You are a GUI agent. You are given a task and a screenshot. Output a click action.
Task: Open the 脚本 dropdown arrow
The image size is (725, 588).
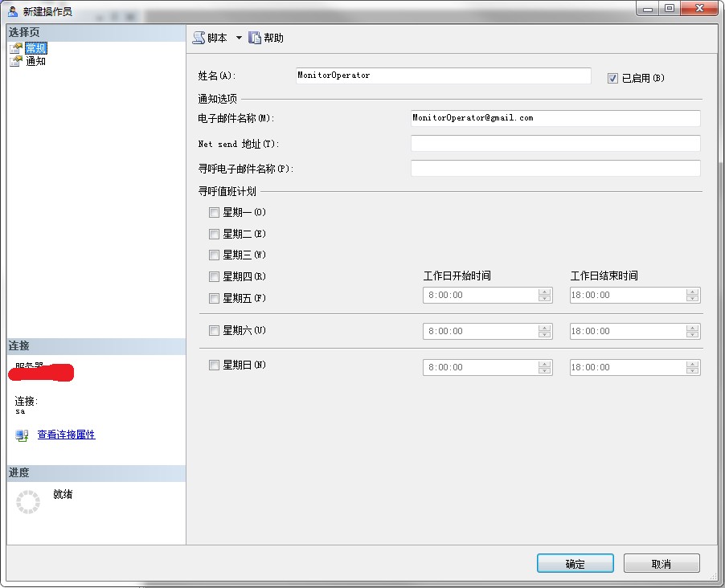(239, 38)
